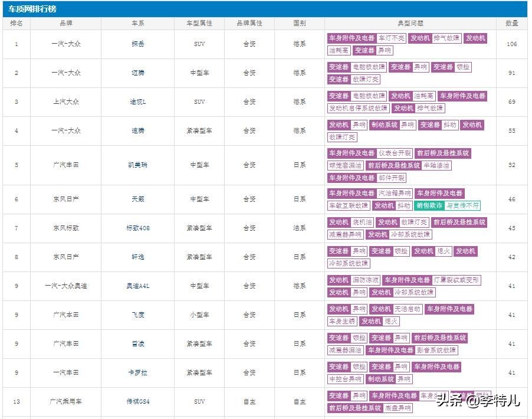Click the 广汽乘用车 brand cell
This screenshot has width=532, height=419.
point(66,402)
